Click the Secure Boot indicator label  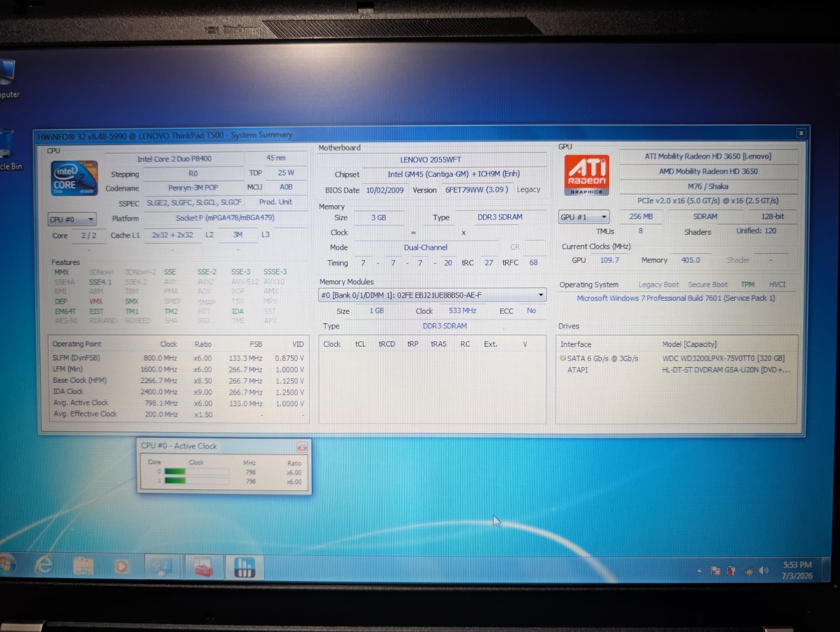point(708,285)
